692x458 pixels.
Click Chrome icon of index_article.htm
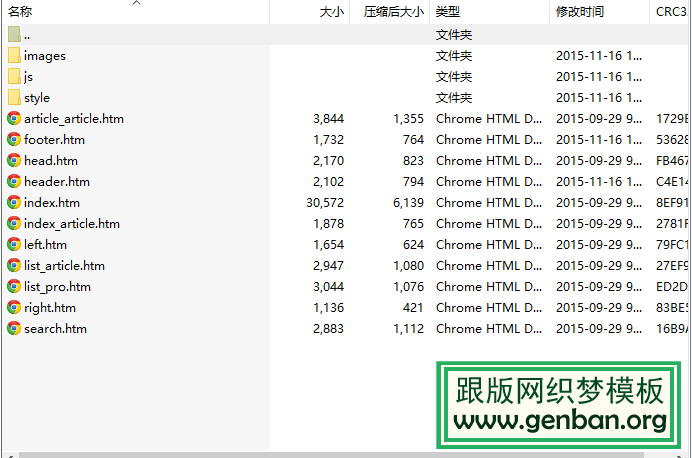pyautogui.click(x=14, y=223)
